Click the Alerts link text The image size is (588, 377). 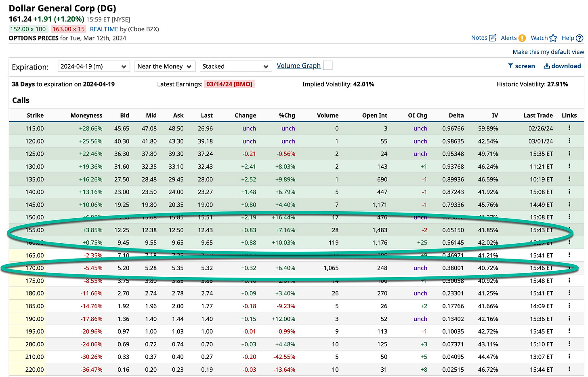click(x=508, y=38)
